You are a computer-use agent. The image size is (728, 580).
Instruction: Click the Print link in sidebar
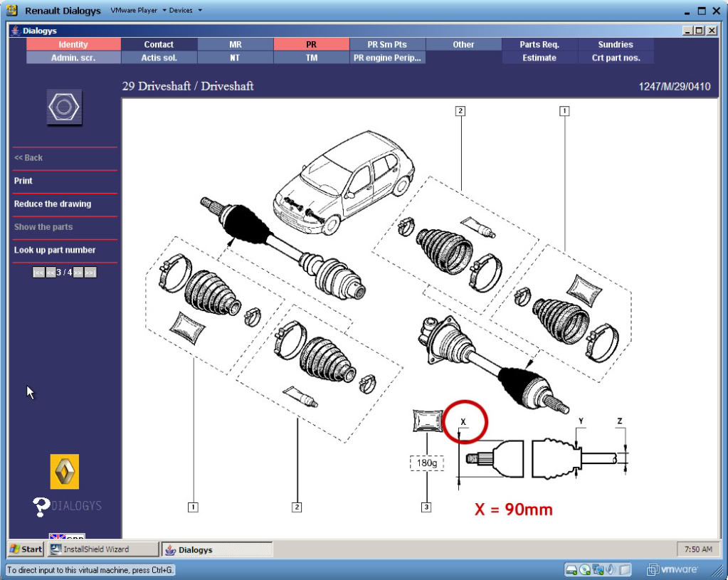coord(23,181)
